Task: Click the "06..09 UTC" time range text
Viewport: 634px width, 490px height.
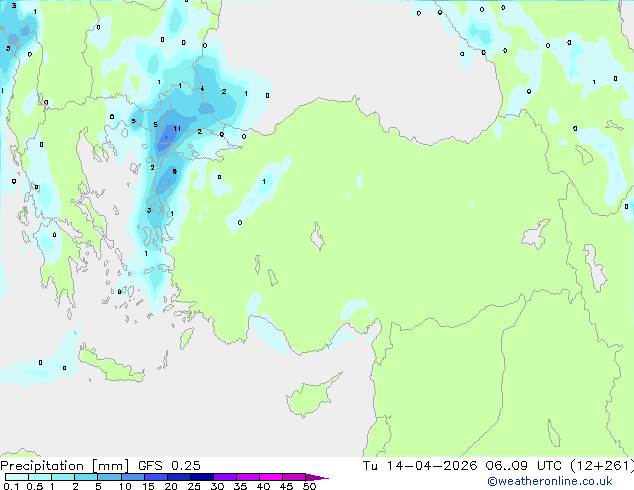Action: click(x=524, y=466)
